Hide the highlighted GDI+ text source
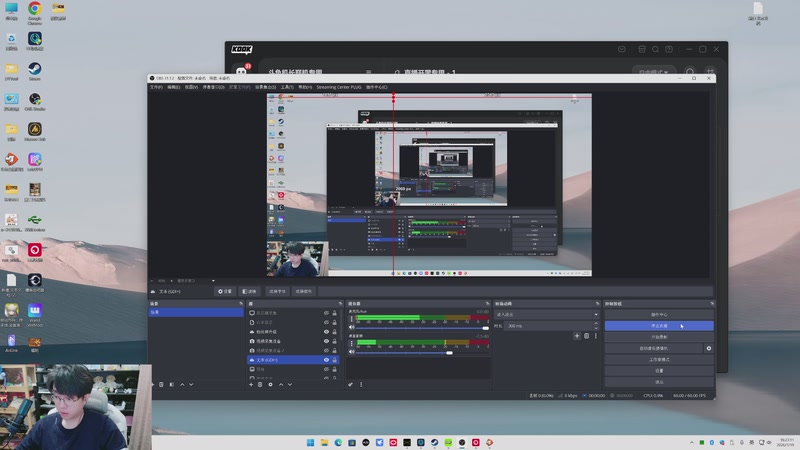The width and height of the screenshot is (800, 450). (x=327, y=360)
